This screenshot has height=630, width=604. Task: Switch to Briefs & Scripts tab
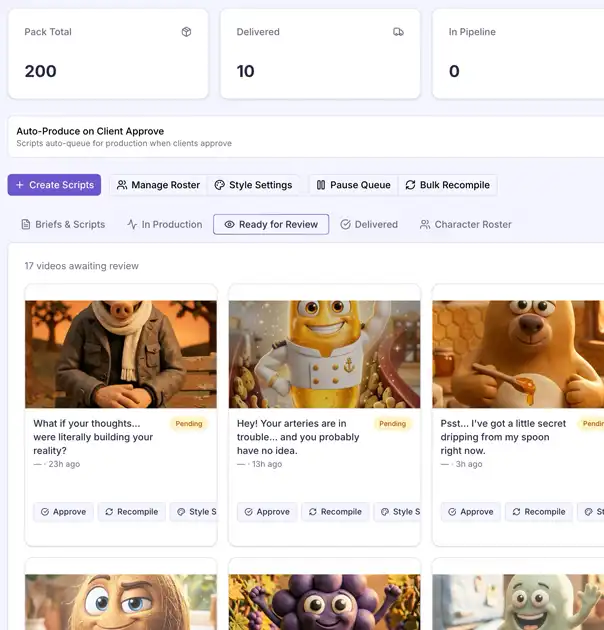(x=63, y=224)
